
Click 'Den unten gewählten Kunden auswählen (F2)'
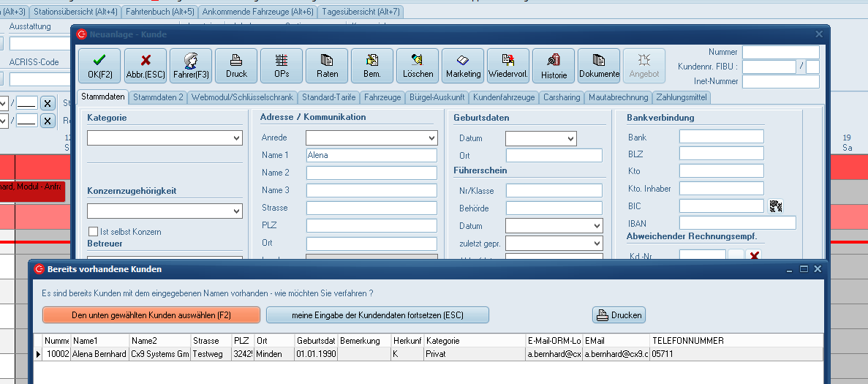tap(151, 315)
